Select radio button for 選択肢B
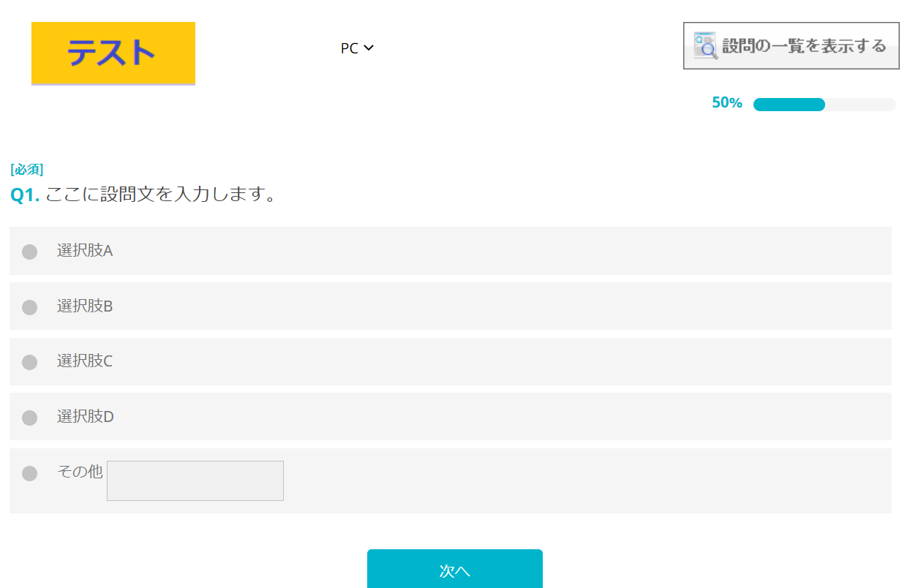 (x=29, y=307)
